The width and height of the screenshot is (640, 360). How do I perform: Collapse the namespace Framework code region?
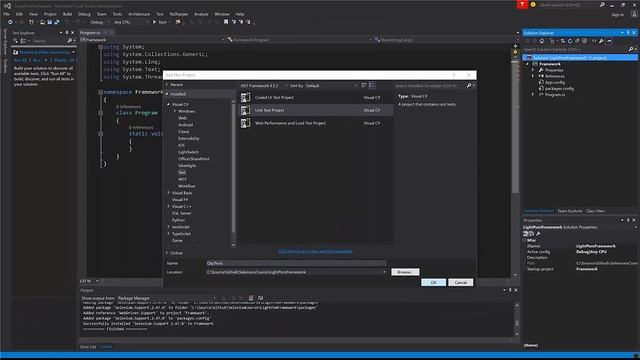click(100, 92)
